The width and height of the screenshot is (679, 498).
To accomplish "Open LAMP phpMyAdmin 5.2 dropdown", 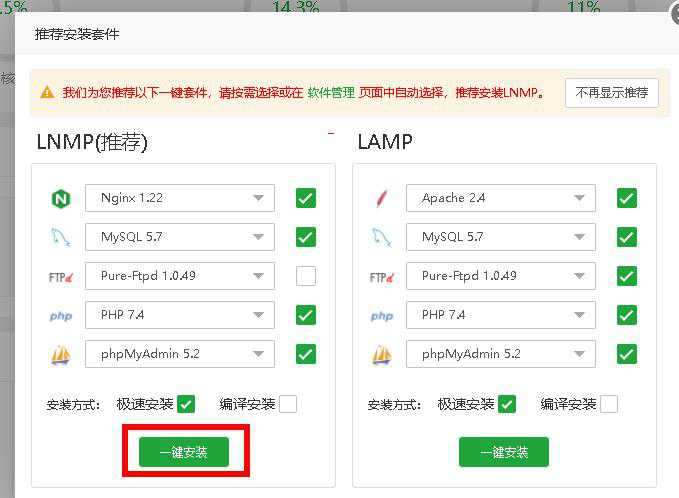I will click(501, 354).
